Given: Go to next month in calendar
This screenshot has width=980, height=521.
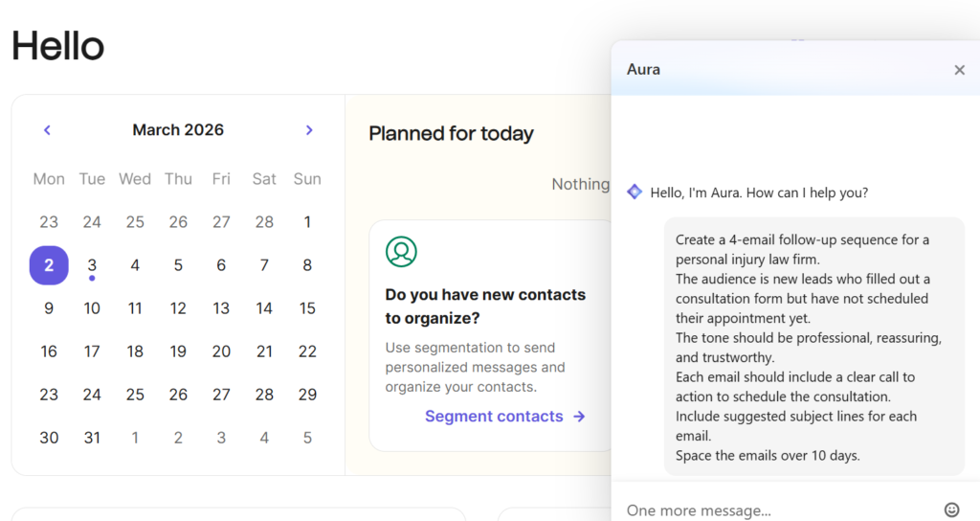Looking at the screenshot, I should pos(308,130).
